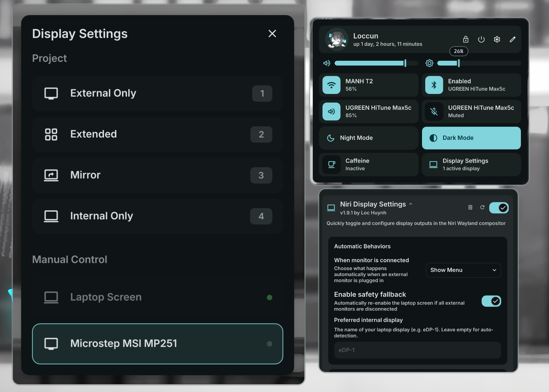This screenshot has width=549, height=392.
Task: Toggle the Bluetooth icon button
Action: 434,85
